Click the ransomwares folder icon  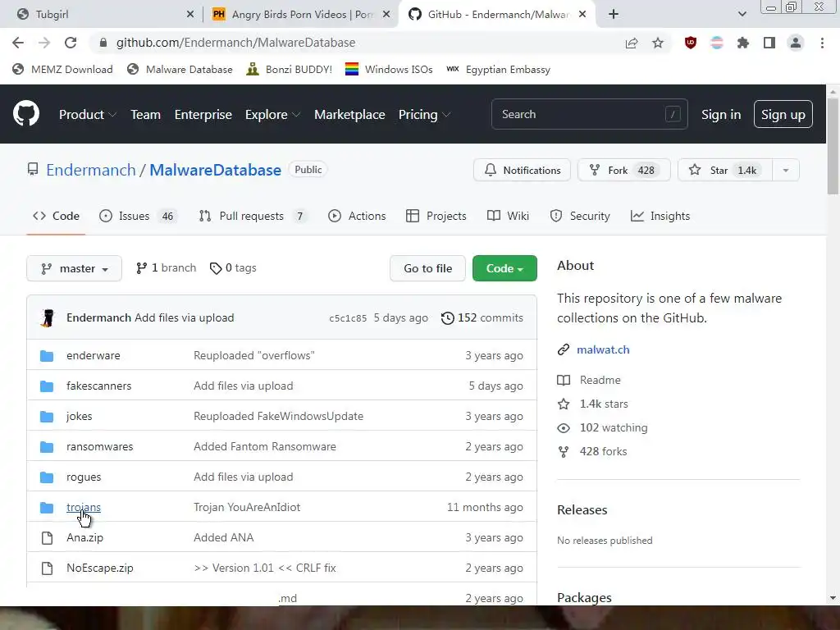[x=47, y=447]
